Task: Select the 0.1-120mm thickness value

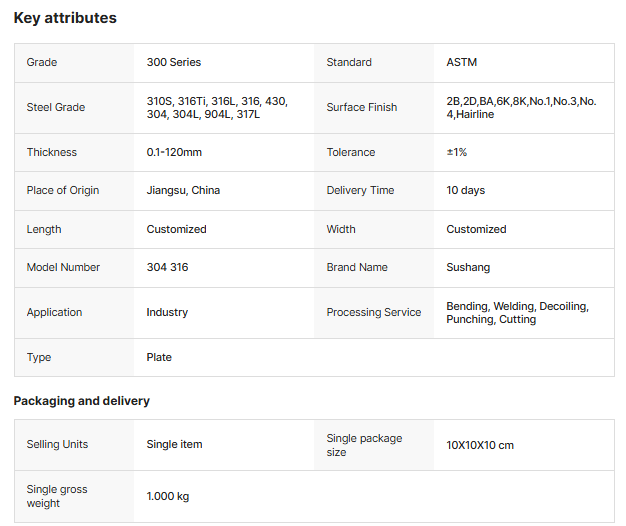Action: pos(174,152)
